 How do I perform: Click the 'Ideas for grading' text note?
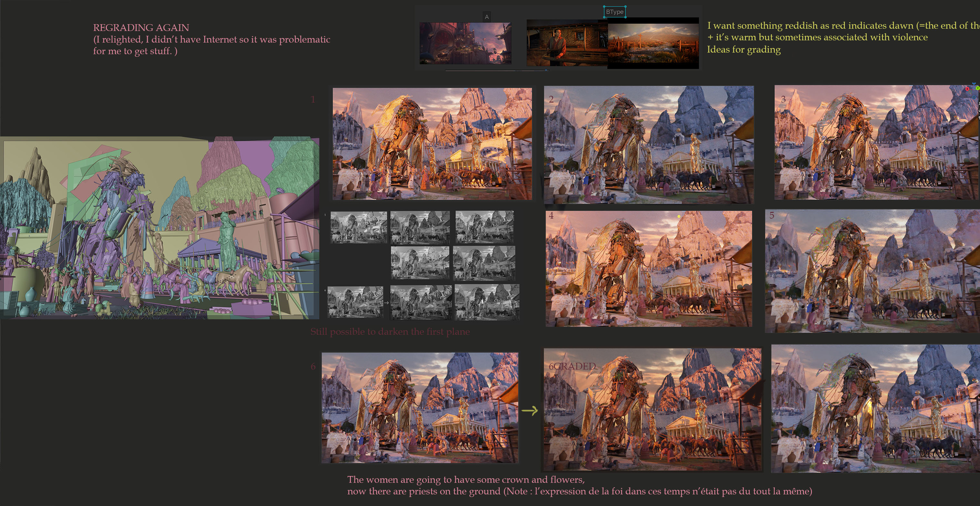pyautogui.click(x=744, y=50)
